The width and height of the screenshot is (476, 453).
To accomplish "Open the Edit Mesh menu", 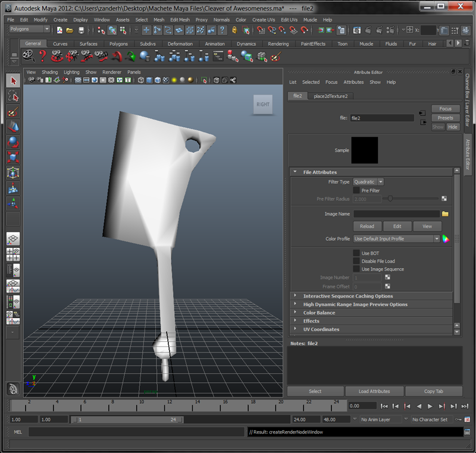I will (x=180, y=20).
